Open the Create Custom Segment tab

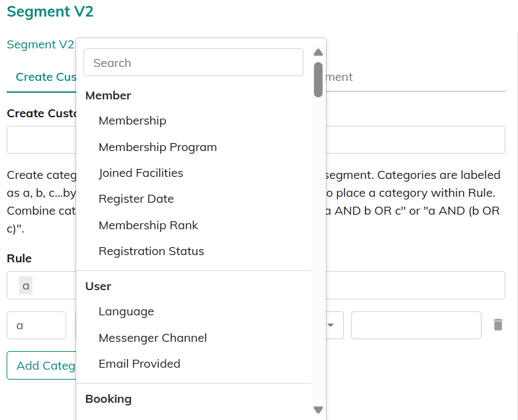click(44, 77)
